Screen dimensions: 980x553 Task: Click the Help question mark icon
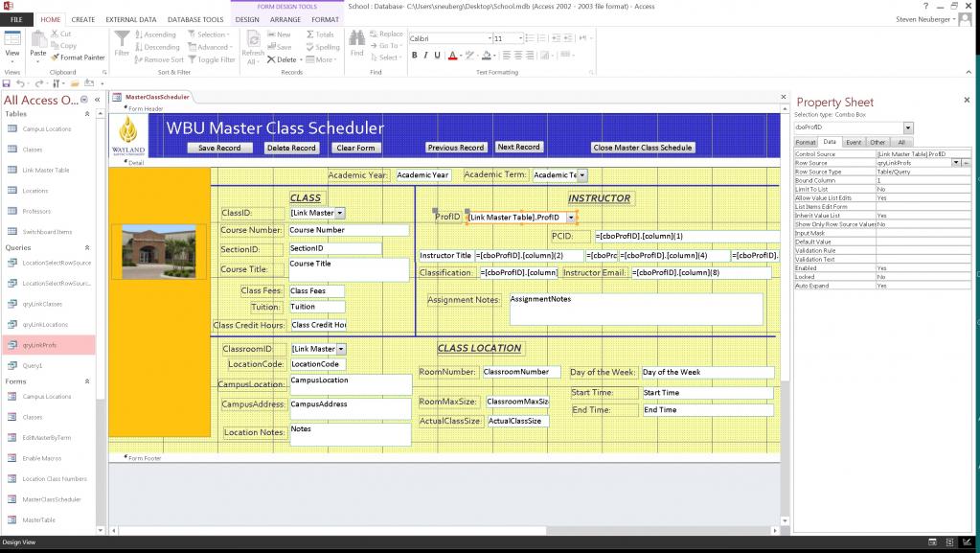tap(925, 7)
